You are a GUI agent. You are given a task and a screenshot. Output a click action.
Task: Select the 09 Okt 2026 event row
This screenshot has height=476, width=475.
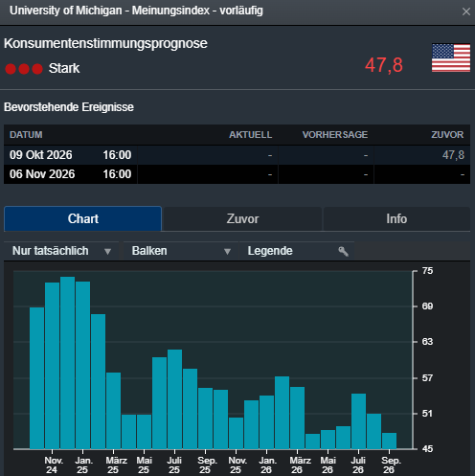coord(237,155)
